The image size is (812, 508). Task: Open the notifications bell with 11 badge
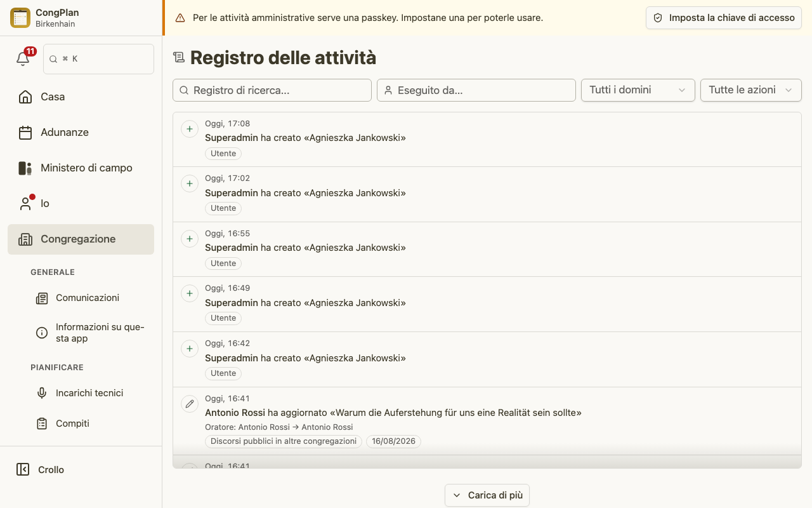(x=23, y=58)
